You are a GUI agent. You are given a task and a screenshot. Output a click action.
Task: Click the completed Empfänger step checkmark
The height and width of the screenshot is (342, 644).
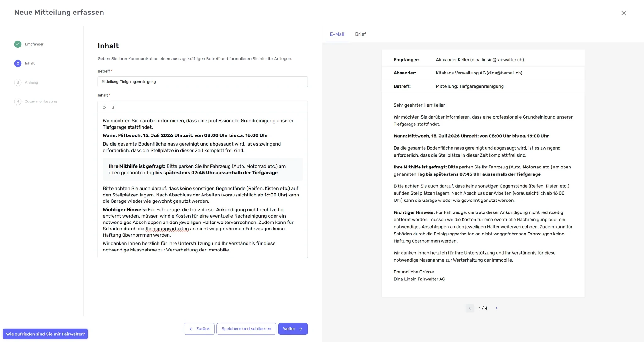click(18, 44)
